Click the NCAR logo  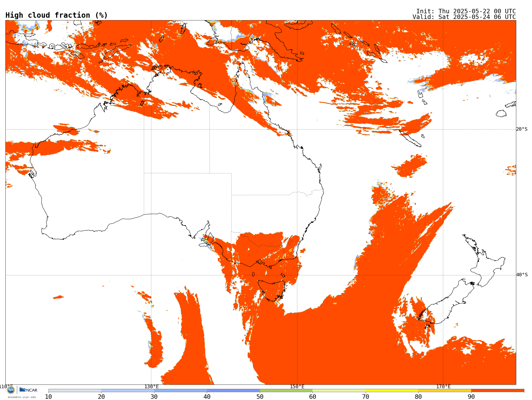pyautogui.click(x=28, y=390)
